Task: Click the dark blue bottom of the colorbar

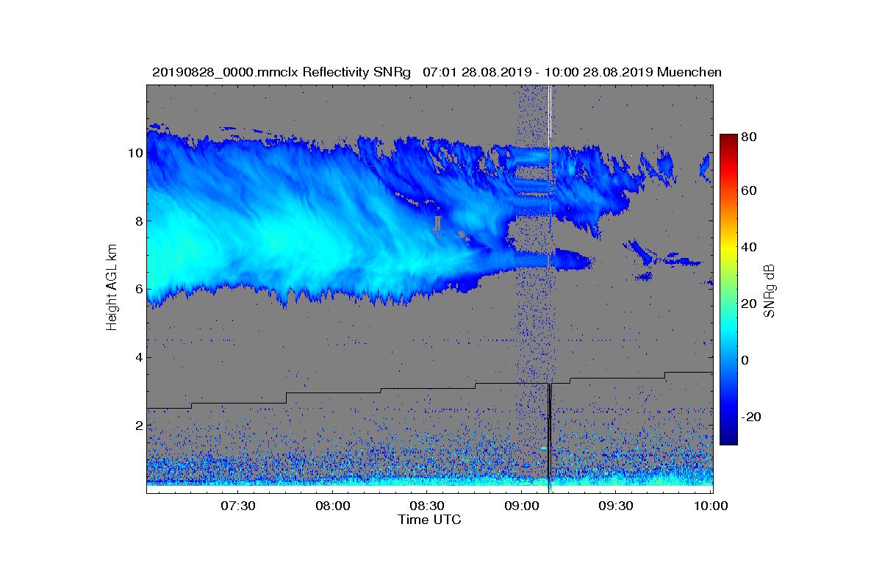Action: pos(728,439)
